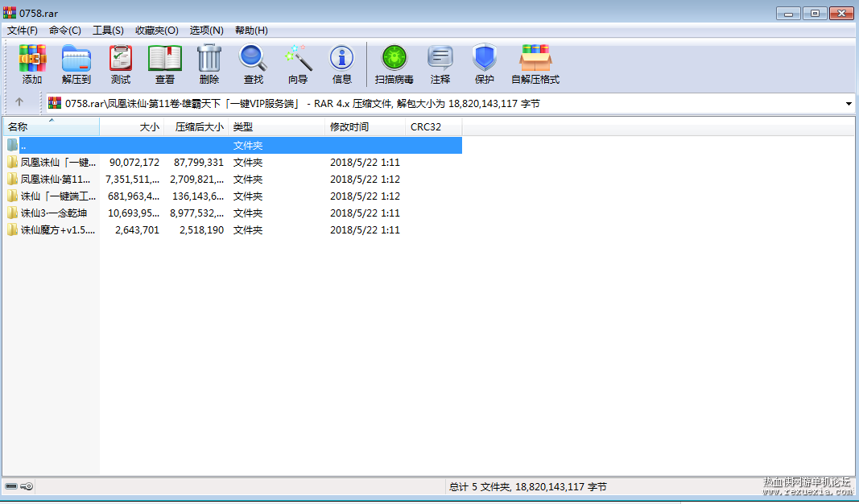Click size value 2,643,701
The height and width of the screenshot is (504, 859).
(x=137, y=230)
